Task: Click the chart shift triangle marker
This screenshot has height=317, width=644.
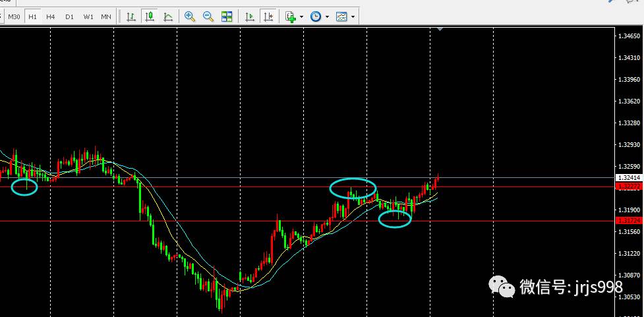Action: pyautogui.click(x=440, y=30)
